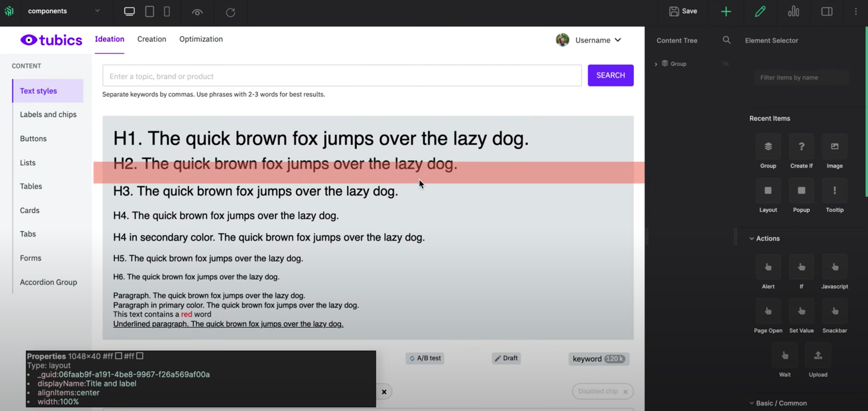Viewport: 868px width, 411px height.
Task: Click the Filter items by name field
Action: tap(801, 78)
